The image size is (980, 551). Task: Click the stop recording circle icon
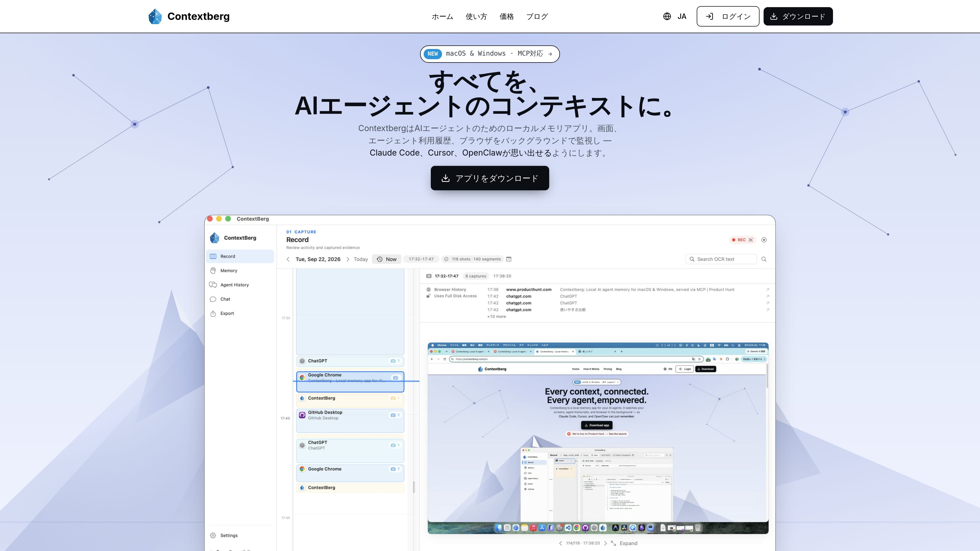point(764,240)
